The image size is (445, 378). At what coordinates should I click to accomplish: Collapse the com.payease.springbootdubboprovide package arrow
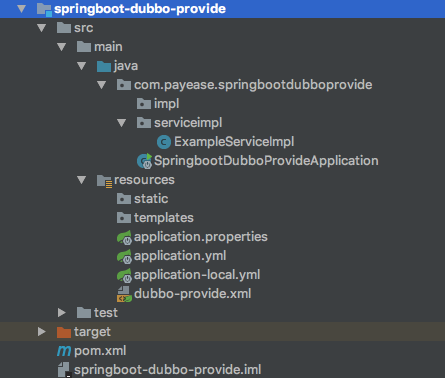(x=102, y=85)
